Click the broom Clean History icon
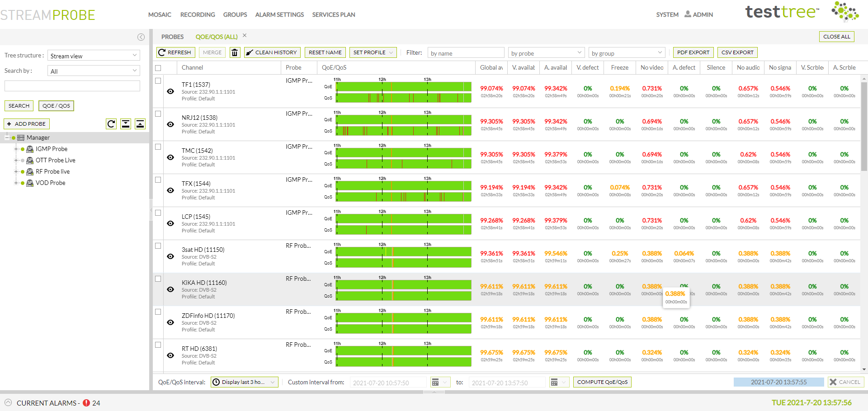The width and height of the screenshot is (868, 411). pos(249,52)
